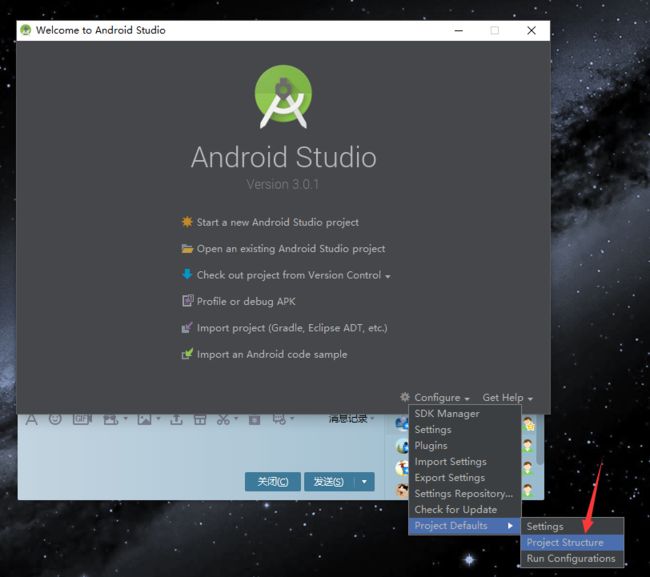
Task: Click the GIF icon in chat toolbar
Action: (x=82, y=419)
